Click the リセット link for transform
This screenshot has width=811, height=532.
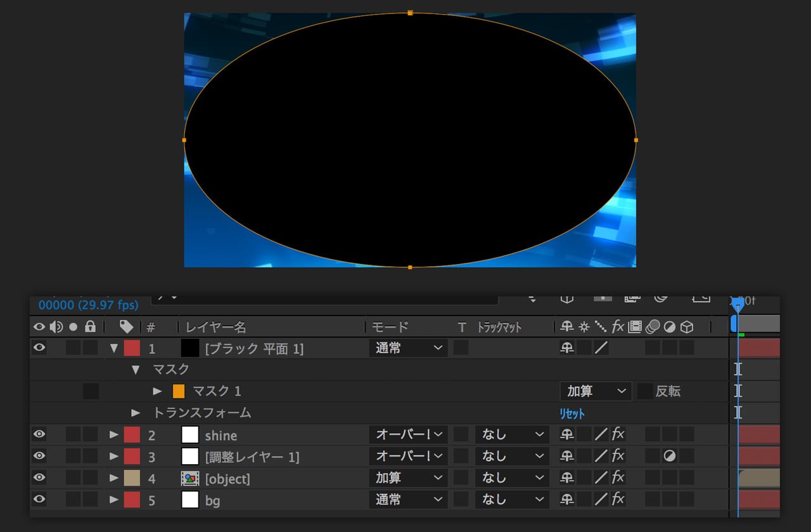572,413
